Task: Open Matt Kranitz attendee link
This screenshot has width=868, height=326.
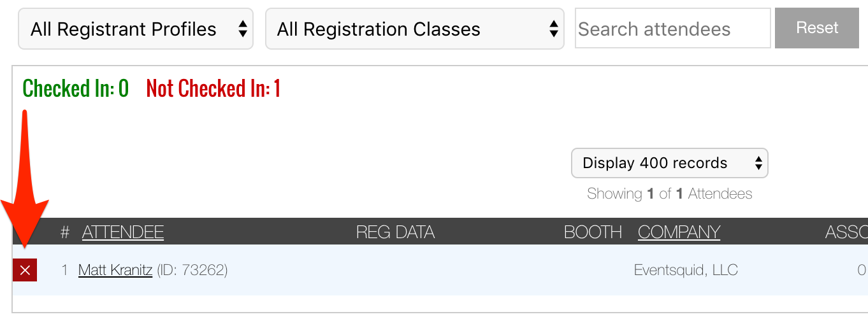Action: 115,270
